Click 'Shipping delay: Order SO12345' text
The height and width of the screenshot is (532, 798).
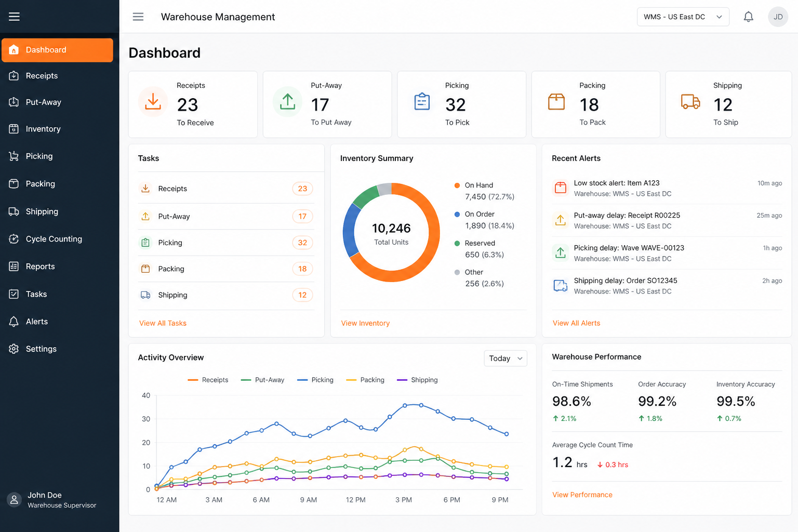(x=626, y=281)
